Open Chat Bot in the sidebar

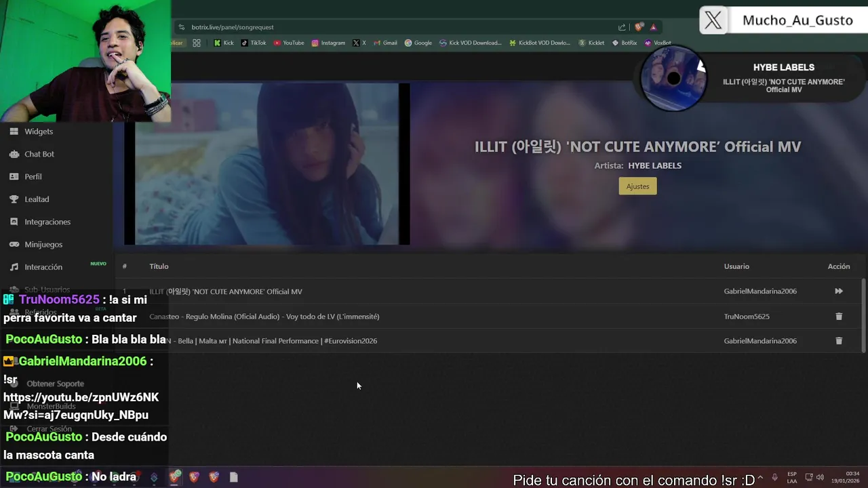39,154
